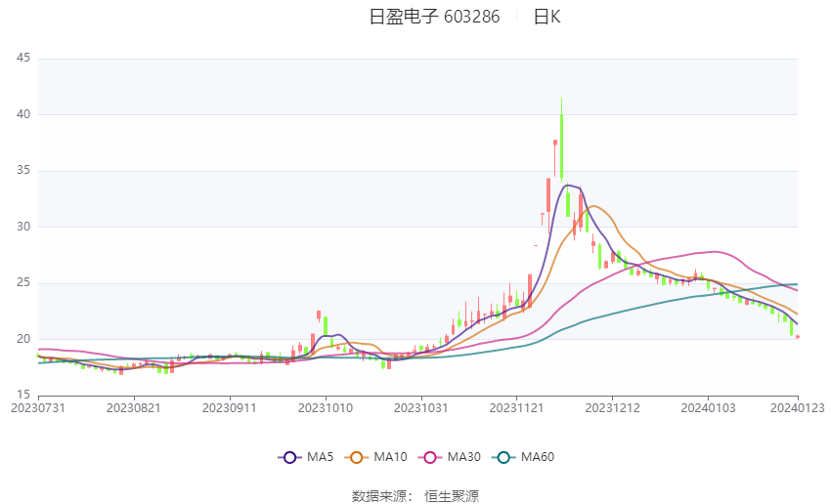The width and height of the screenshot is (831, 504).
Task: Toggle the MA60 legend series
Action: tap(523, 457)
